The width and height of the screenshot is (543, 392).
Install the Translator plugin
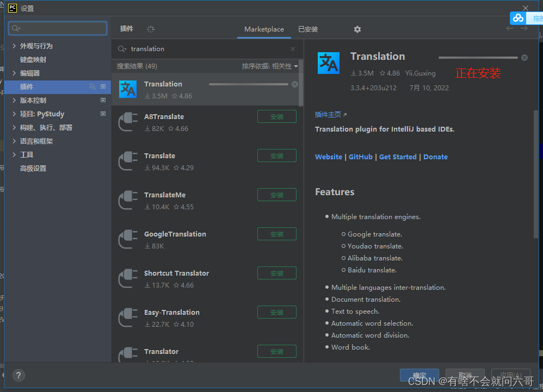(277, 351)
